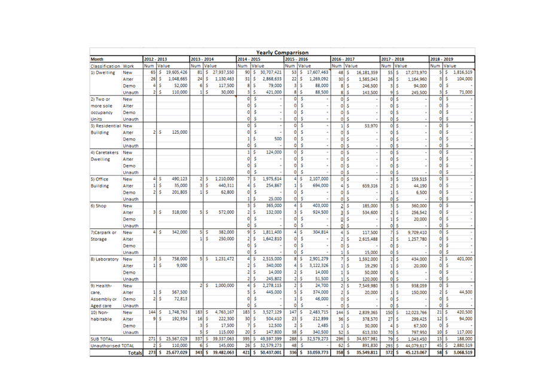
Task: Select the 7,549,980 healthcare value
Action: (368, 286)
